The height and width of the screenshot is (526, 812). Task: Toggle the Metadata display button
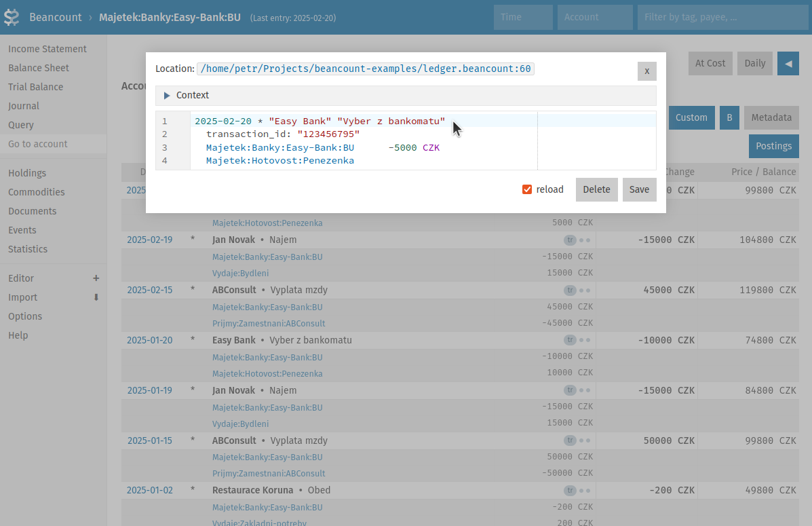771,117
